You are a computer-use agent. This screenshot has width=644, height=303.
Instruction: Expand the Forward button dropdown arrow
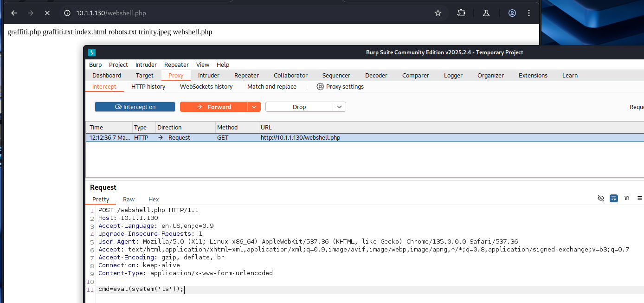click(x=254, y=107)
